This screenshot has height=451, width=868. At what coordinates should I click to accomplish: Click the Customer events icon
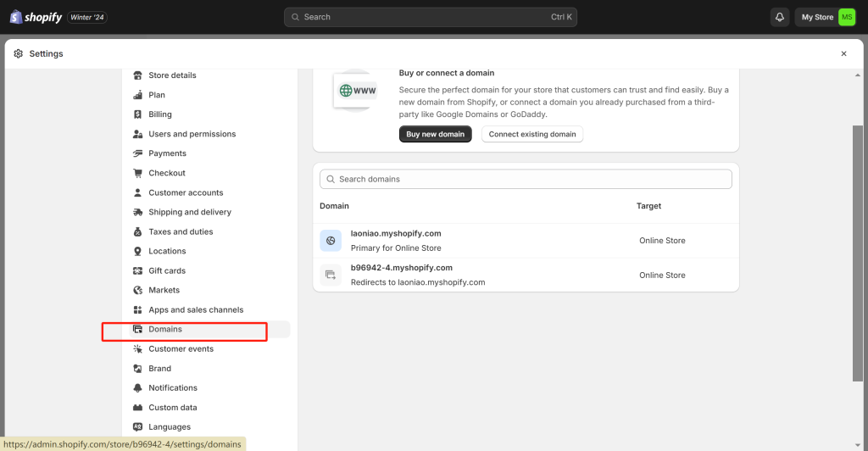138,348
